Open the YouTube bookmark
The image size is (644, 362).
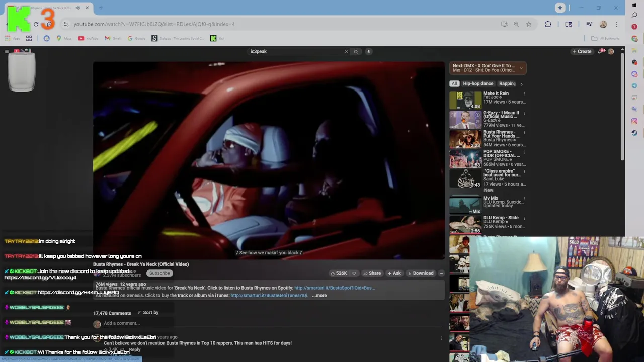coord(88,38)
